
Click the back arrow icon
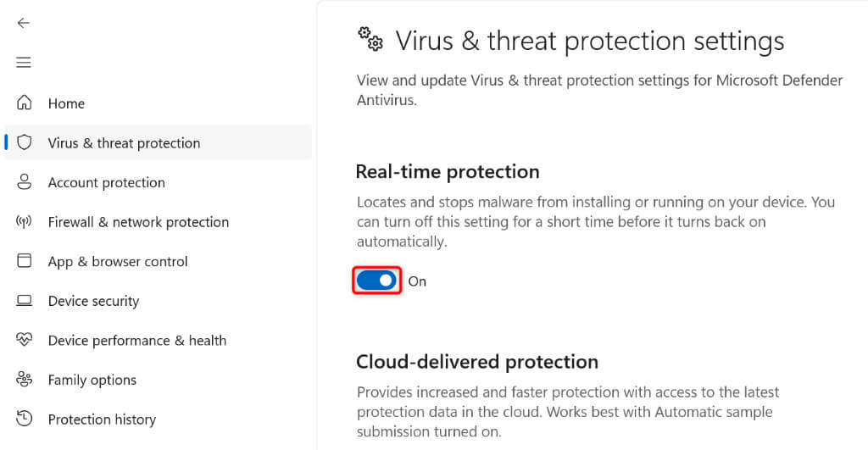tap(24, 23)
